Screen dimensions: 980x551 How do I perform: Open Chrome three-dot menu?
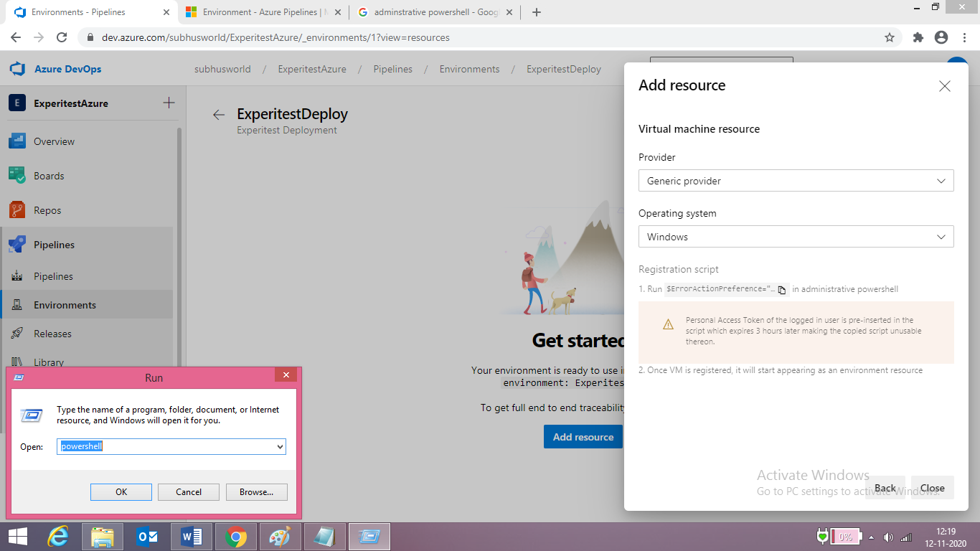coord(963,37)
